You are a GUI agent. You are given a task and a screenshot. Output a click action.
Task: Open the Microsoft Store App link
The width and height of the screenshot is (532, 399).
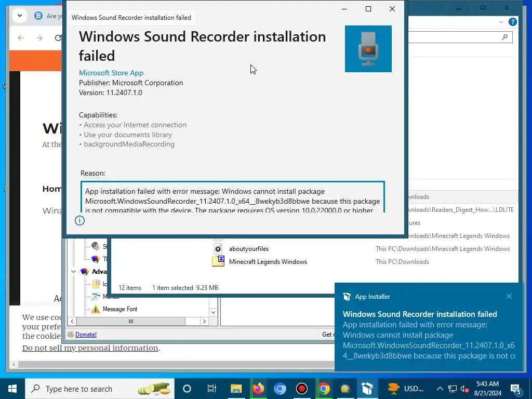click(111, 73)
